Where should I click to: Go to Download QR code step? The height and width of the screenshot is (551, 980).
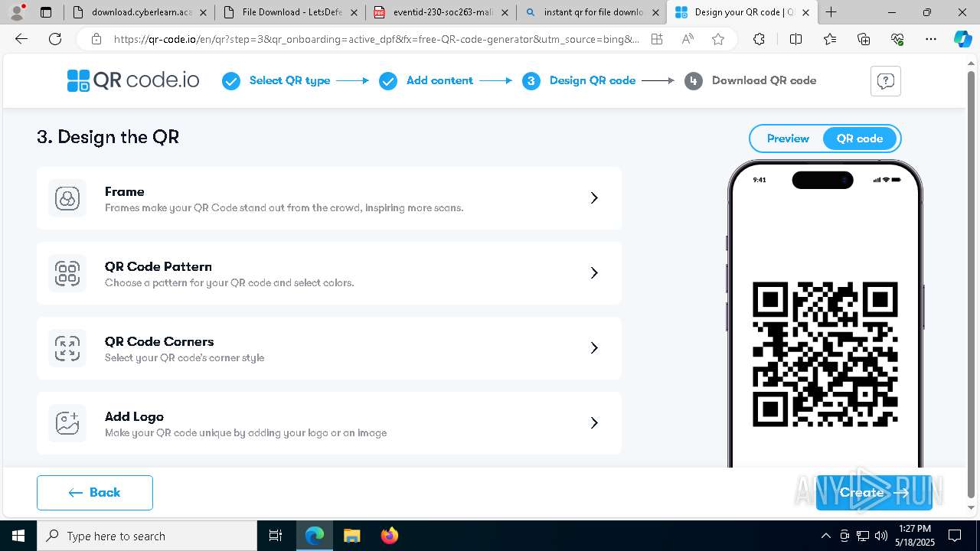[x=750, y=80]
